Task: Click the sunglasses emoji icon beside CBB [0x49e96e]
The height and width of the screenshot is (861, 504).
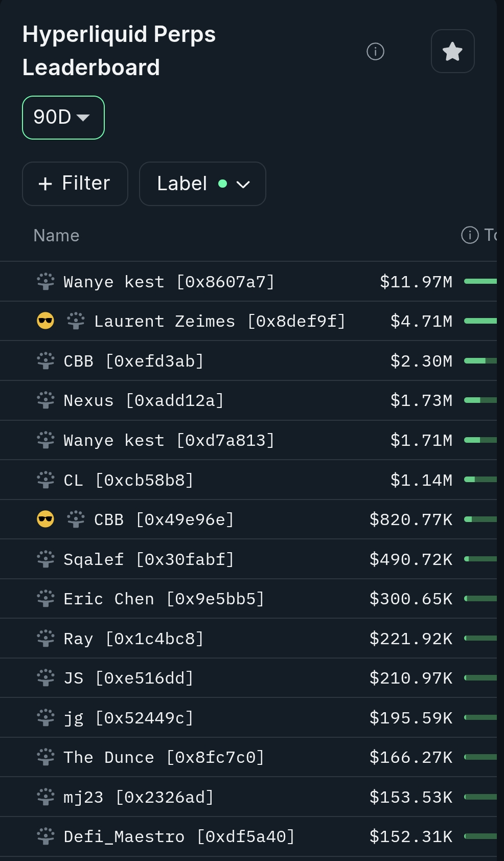Action: coord(45,519)
